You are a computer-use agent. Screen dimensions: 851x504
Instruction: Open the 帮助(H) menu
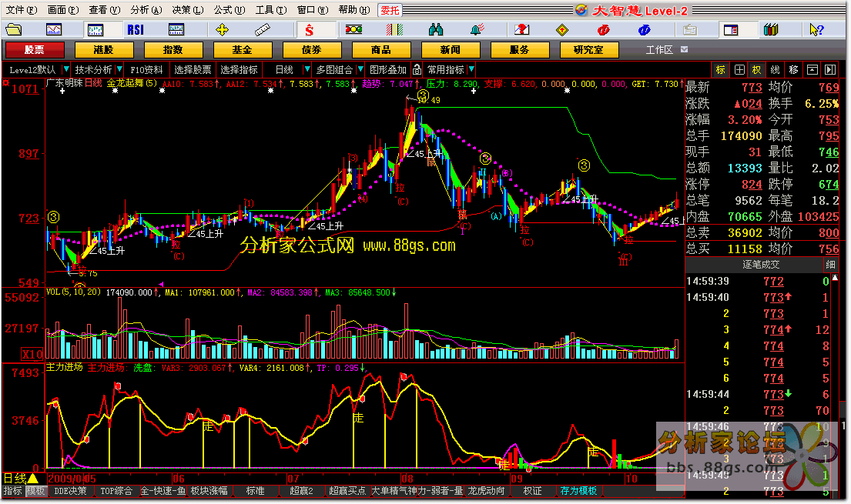(x=353, y=10)
